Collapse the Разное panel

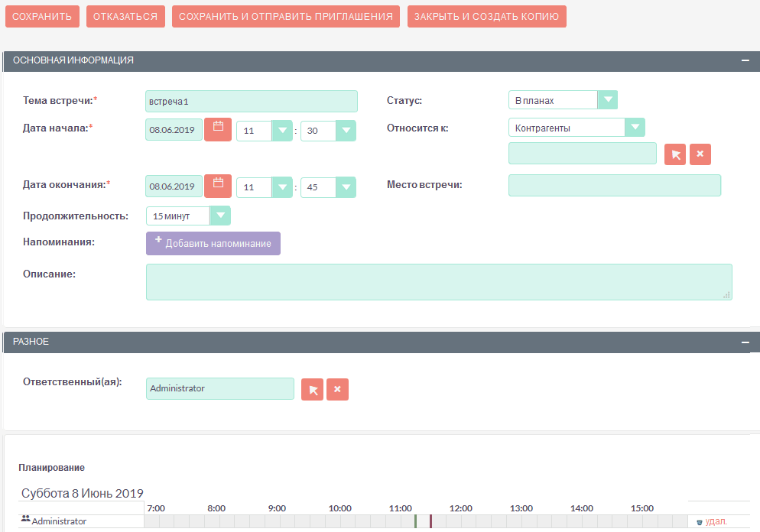pos(745,342)
